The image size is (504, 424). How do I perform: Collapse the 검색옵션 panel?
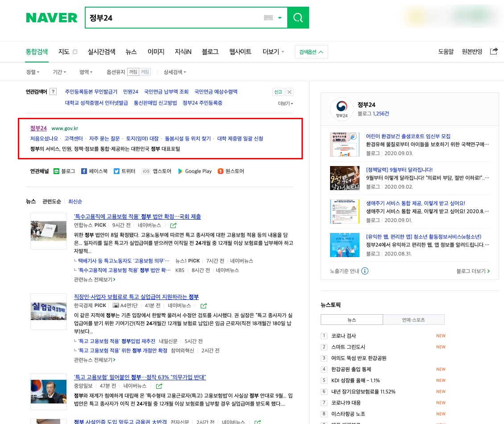coord(311,52)
